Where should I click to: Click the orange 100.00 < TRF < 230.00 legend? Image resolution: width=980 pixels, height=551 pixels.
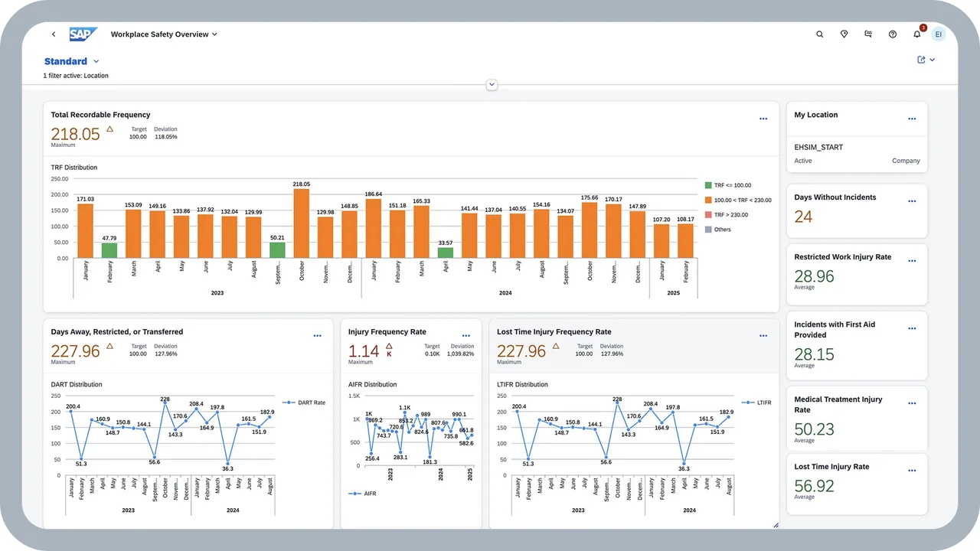coord(737,200)
